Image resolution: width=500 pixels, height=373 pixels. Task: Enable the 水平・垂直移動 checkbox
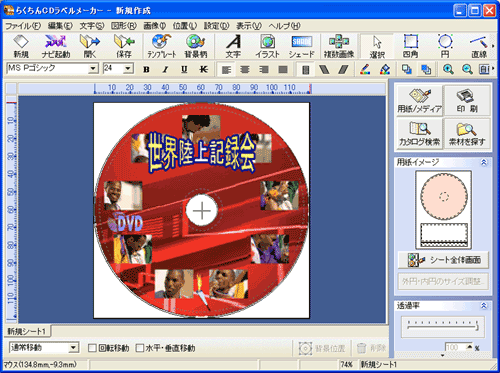point(140,348)
